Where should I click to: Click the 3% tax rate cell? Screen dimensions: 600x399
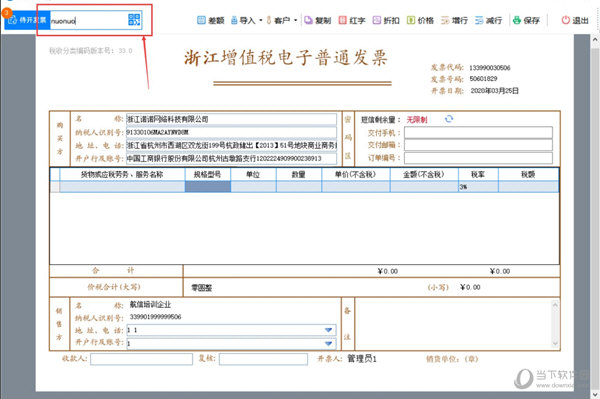[478, 187]
